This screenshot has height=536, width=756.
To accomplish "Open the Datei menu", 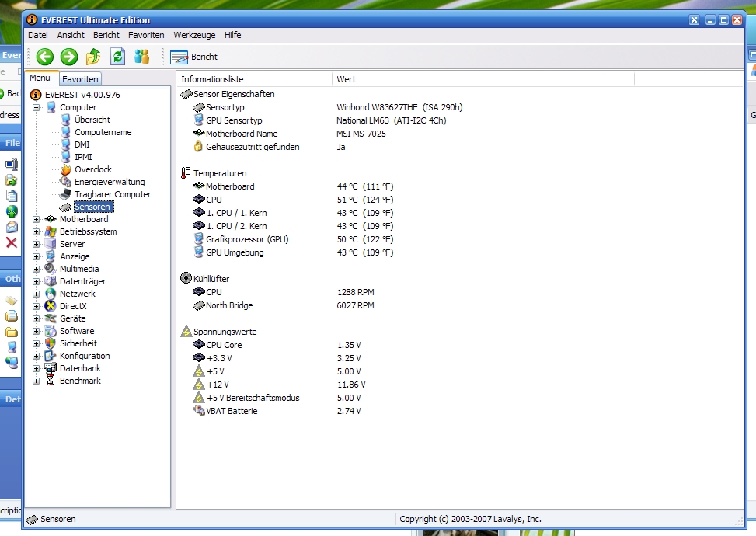I will (x=37, y=35).
